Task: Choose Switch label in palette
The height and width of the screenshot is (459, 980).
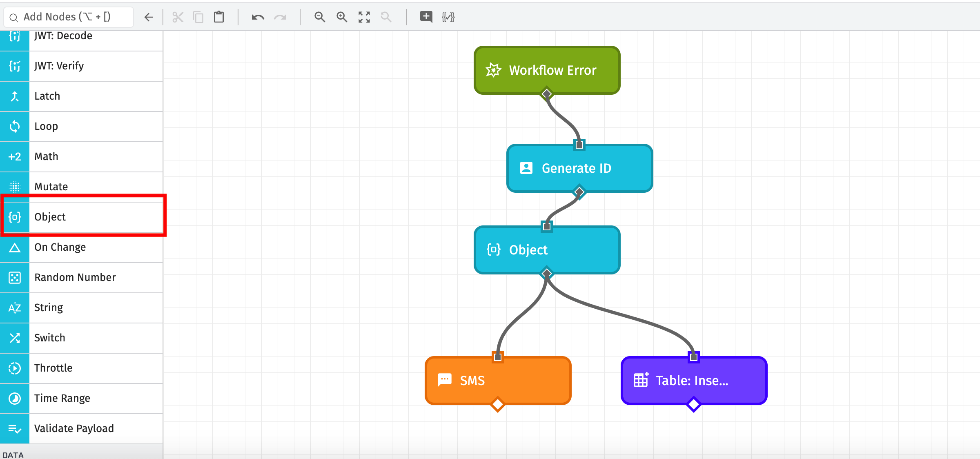Action: [x=50, y=338]
